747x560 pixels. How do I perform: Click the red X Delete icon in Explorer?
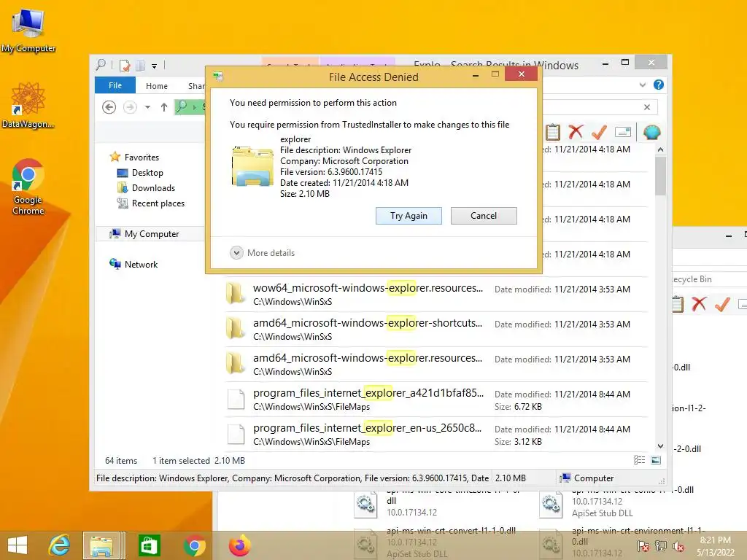(576, 132)
